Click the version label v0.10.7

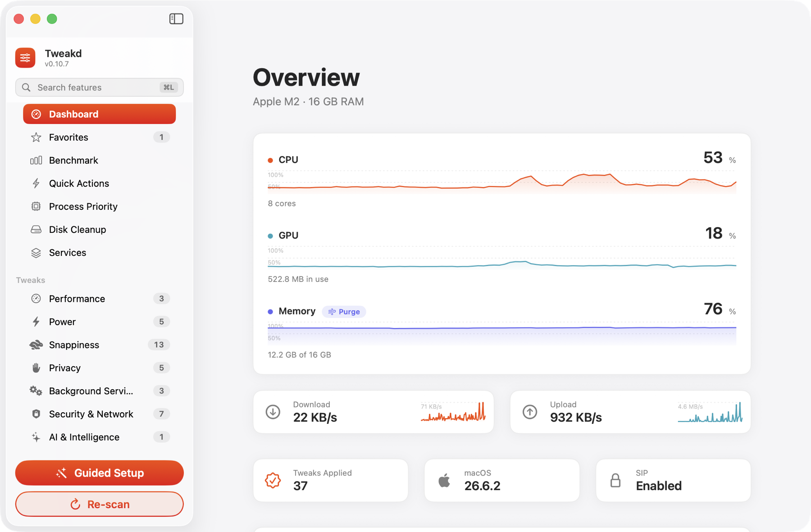(x=57, y=64)
